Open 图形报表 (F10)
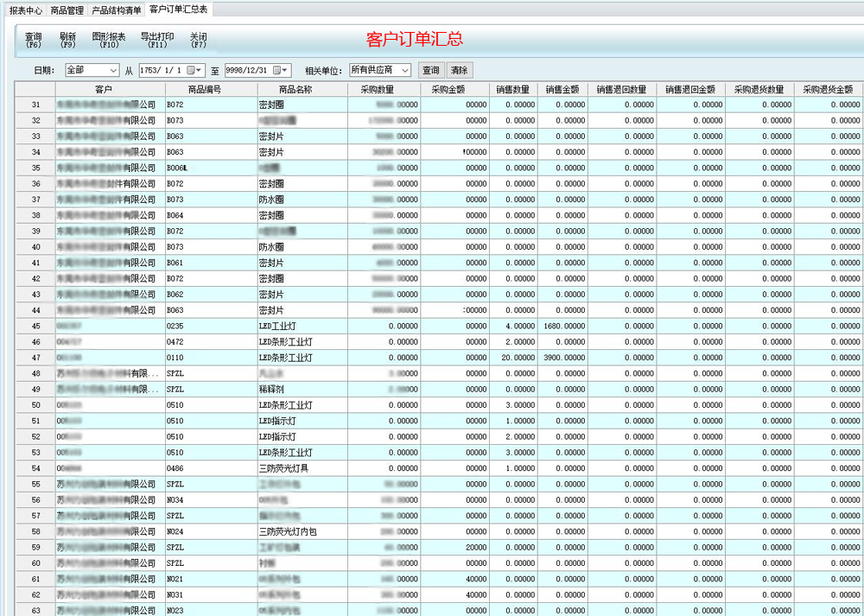This screenshot has width=864, height=616. [x=109, y=41]
